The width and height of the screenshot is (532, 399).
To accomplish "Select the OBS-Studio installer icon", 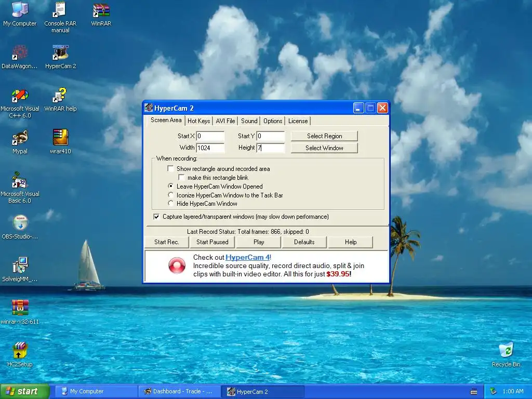I will pyautogui.click(x=20, y=227).
